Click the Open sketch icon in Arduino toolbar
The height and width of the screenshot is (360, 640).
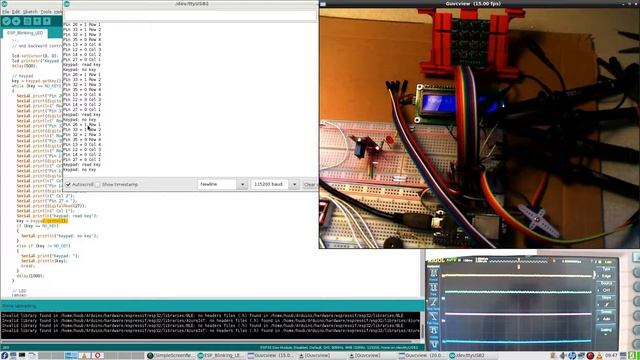pyautogui.click(x=37, y=21)
